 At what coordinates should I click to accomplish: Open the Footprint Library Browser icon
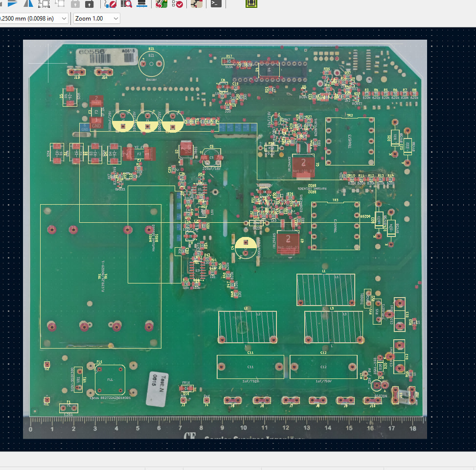tap(126, 3)
